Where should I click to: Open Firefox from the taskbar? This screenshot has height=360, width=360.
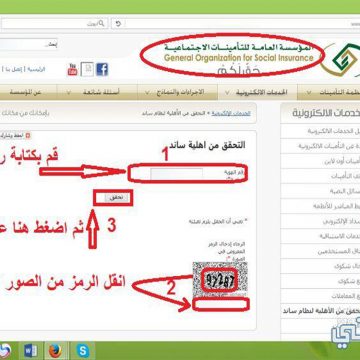[x=55, y=351]
